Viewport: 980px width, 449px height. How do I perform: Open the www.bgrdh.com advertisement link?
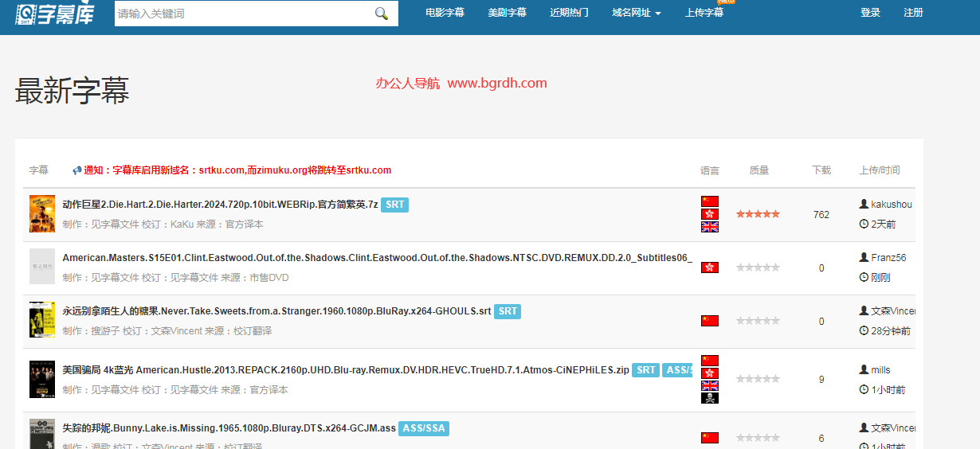[x=497, y=83]
